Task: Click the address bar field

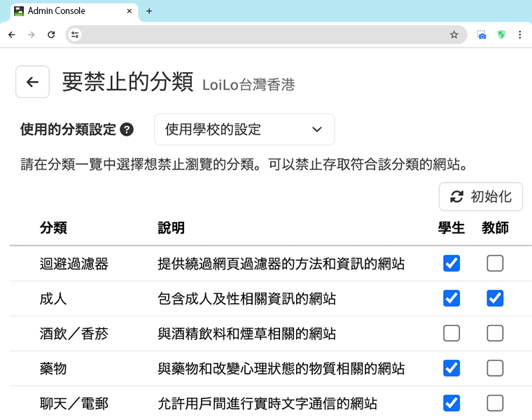Action: tap(265, 34)
